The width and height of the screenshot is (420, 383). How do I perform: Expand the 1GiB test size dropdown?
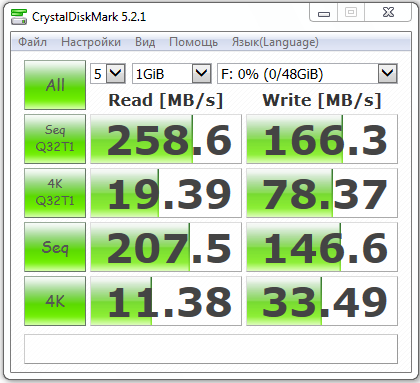[x=172, y=73]
